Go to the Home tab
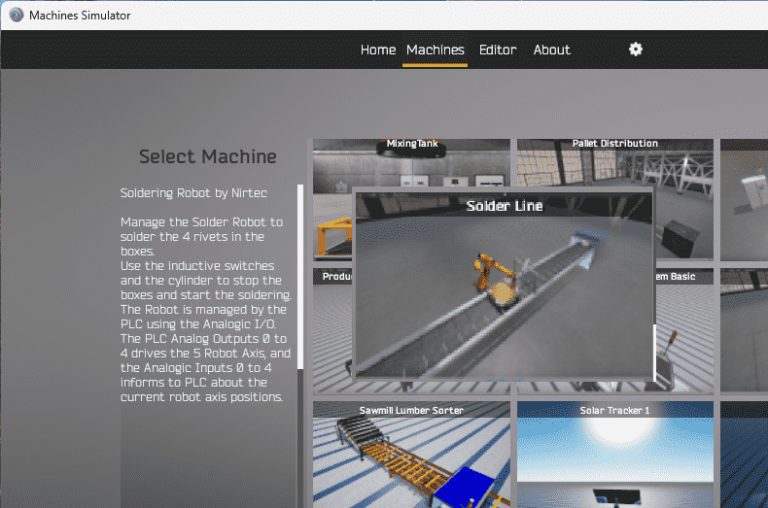This screenshot has width=768, height=508. click(x=378, y=50)
